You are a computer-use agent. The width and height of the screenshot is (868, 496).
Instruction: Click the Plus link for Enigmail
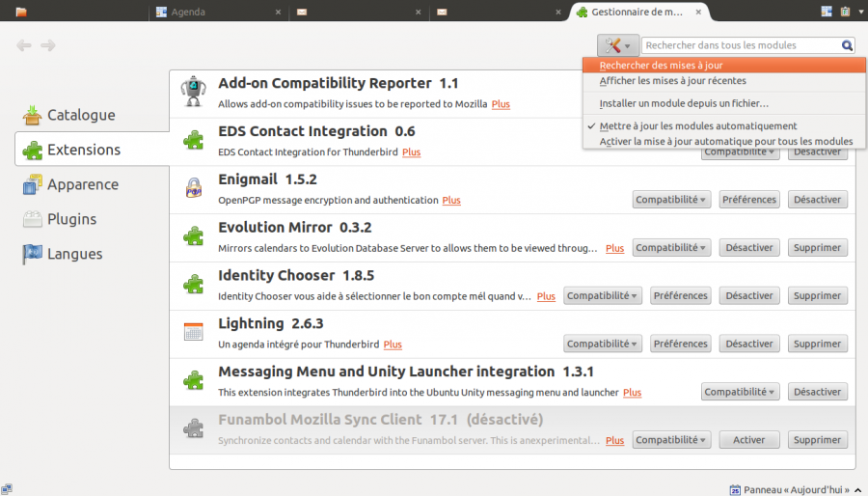click(x=451, y=201)
